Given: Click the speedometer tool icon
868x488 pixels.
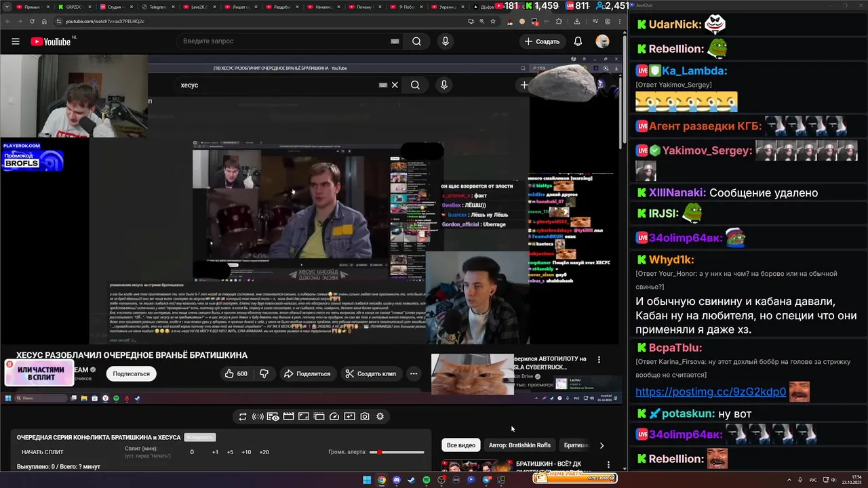Looking at the screenshot, I should [x=334, y=416].
